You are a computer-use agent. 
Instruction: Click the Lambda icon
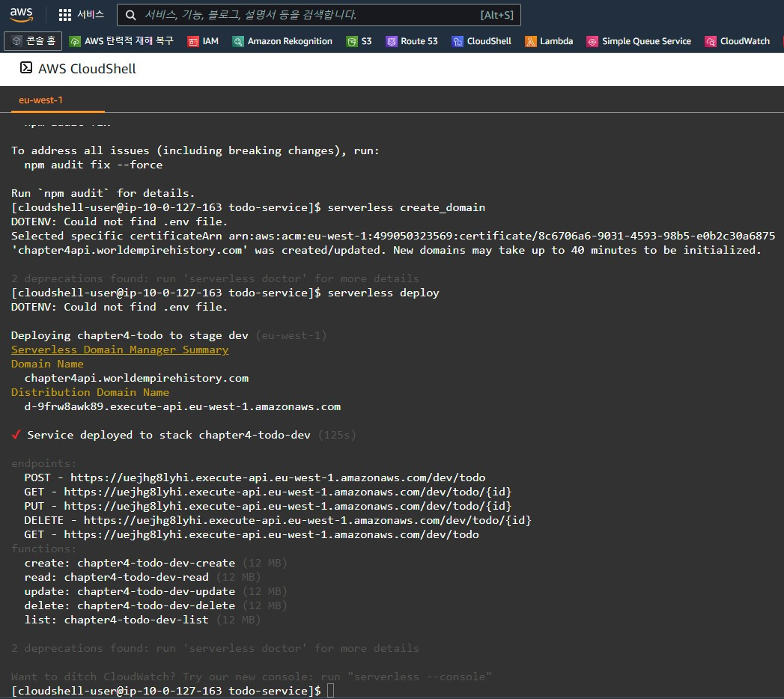[x=530, y=41]
